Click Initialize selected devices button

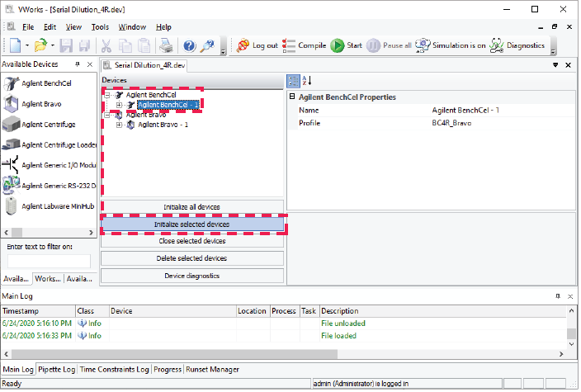point(192,224)
